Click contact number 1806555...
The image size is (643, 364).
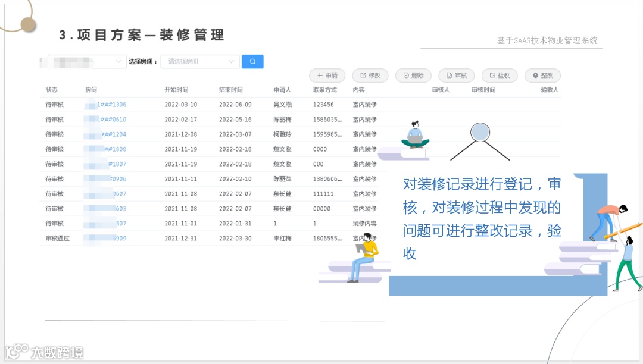point(327,239)
